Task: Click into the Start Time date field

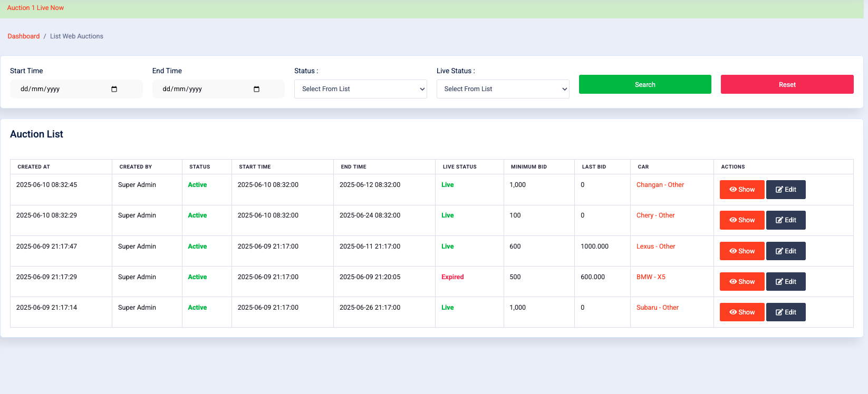Action: (58, 89)
